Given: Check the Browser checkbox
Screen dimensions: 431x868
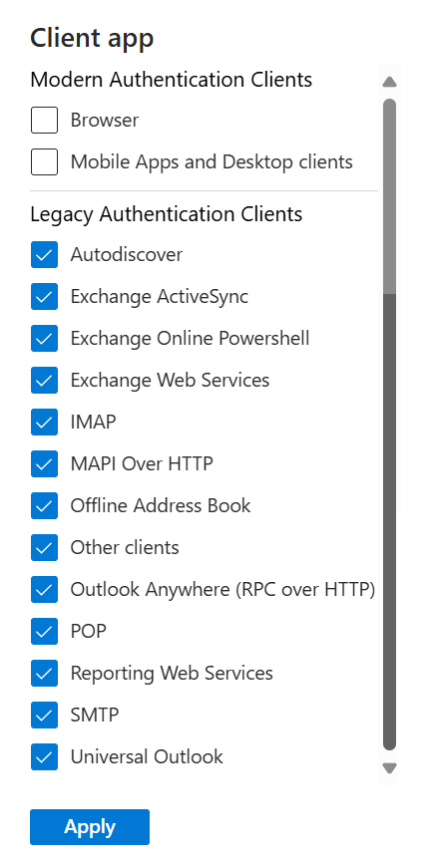Looking at the screenshot, I should point(44,121).
